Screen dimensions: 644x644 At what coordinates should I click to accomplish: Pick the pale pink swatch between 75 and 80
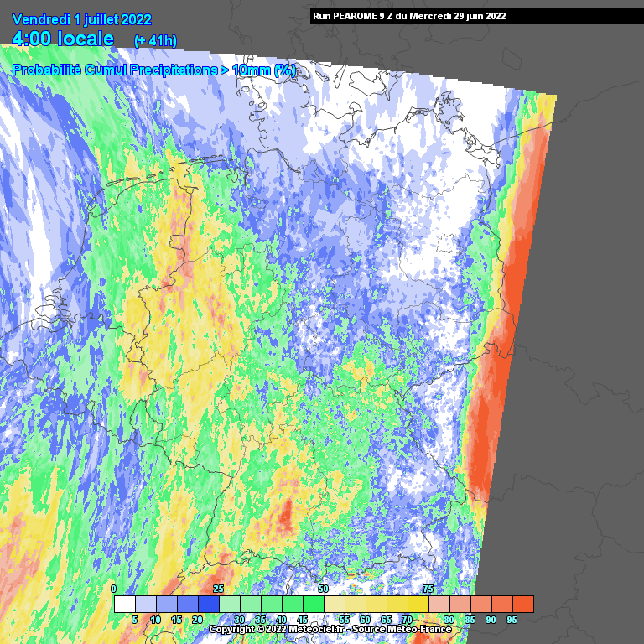[x=439, y=604]
